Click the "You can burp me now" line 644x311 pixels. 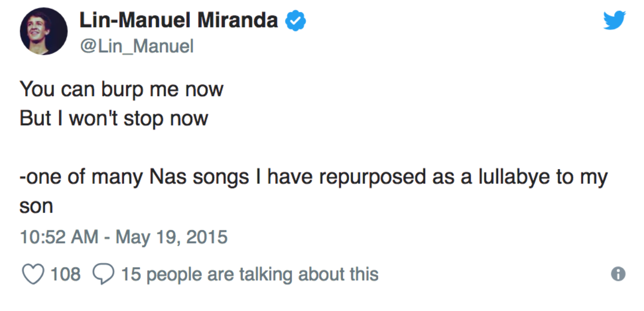point(122,90)
